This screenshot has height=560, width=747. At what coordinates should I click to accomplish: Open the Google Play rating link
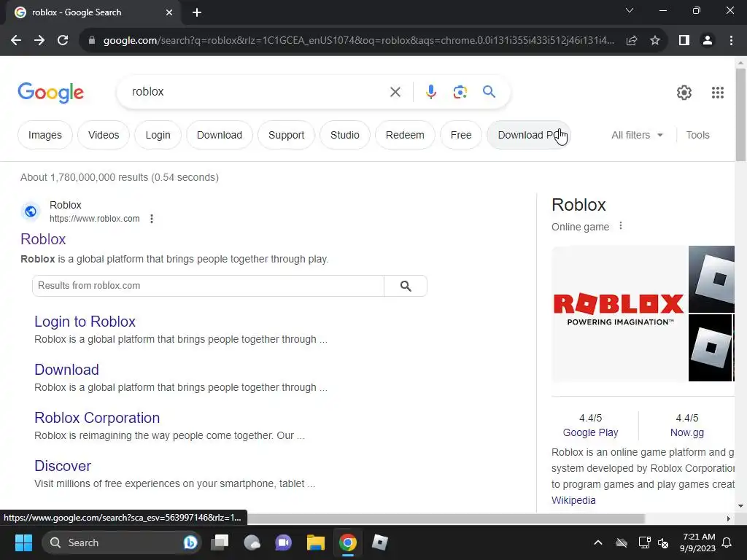pyautogui.click(x=590, y=432)
